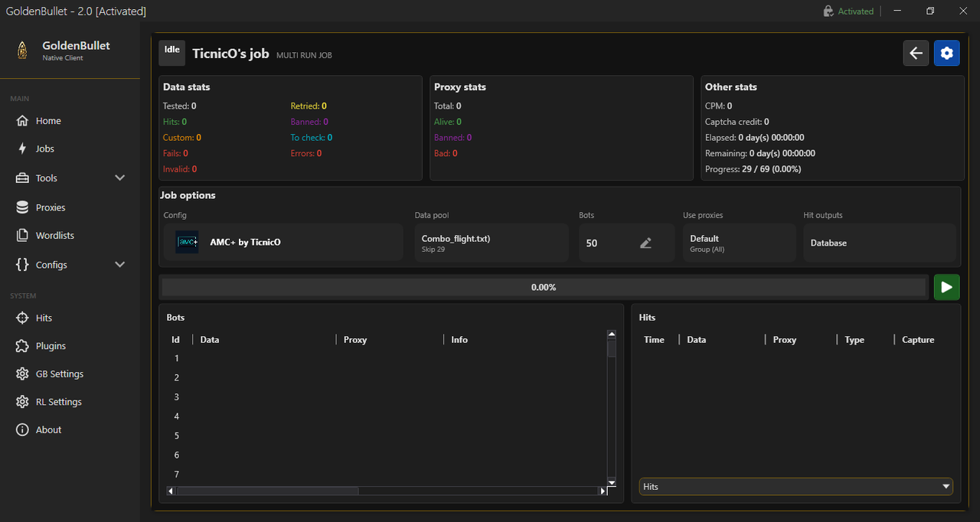Click the back arrow button

click(916, 54)
